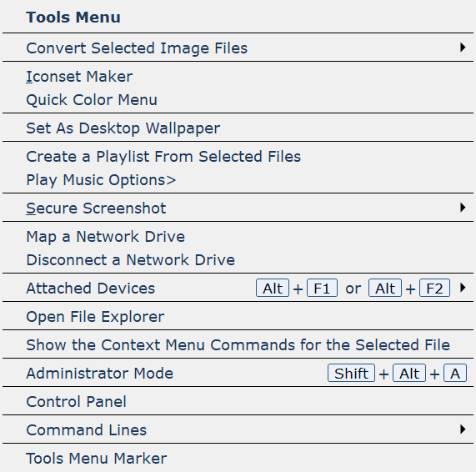Expand the Secure Screenshot submenu arrow

463,208
